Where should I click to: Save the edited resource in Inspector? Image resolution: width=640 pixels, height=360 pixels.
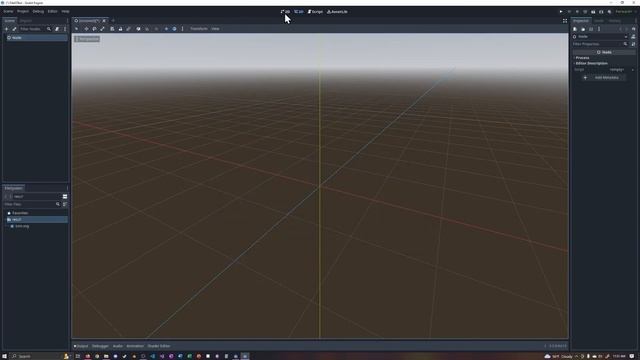coord(591,29)
